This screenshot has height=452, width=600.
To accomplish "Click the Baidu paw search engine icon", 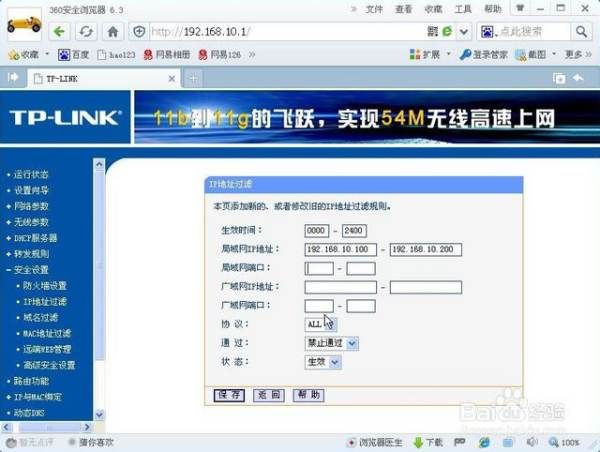I will (x=487, y=32).
